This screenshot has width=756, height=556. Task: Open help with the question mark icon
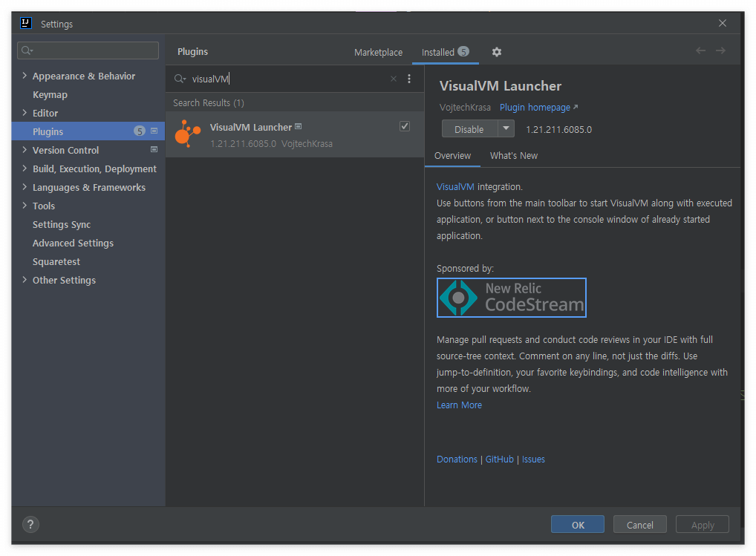[30, 524]
